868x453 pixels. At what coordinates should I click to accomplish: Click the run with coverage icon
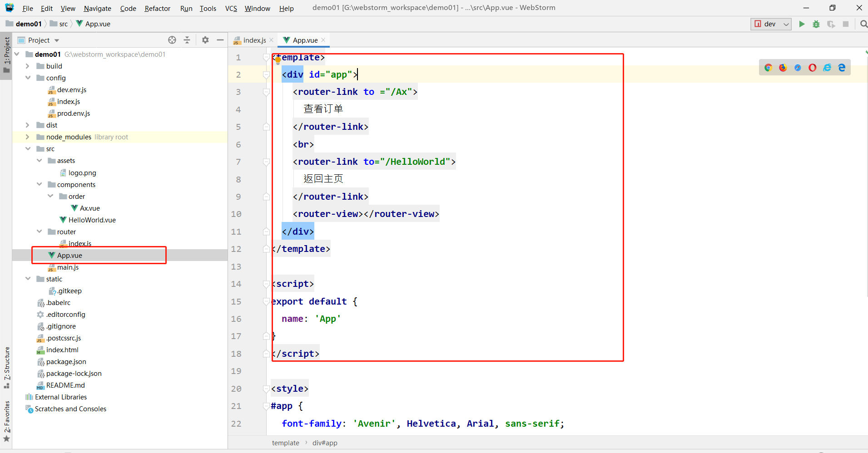[831, 24]
